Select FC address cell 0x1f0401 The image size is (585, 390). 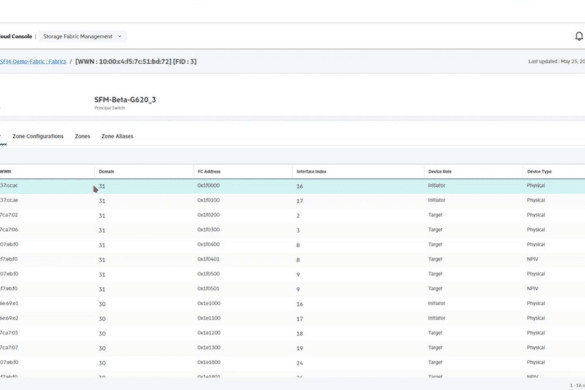[x=209, y=259]
